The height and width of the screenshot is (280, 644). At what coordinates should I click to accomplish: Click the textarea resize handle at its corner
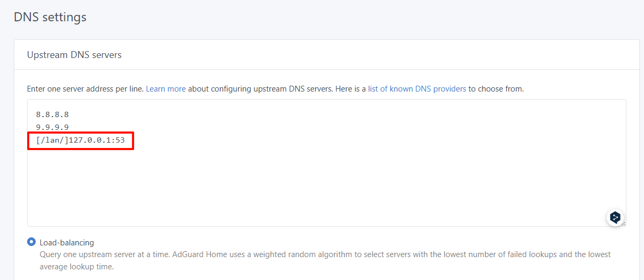coord(623,224)
